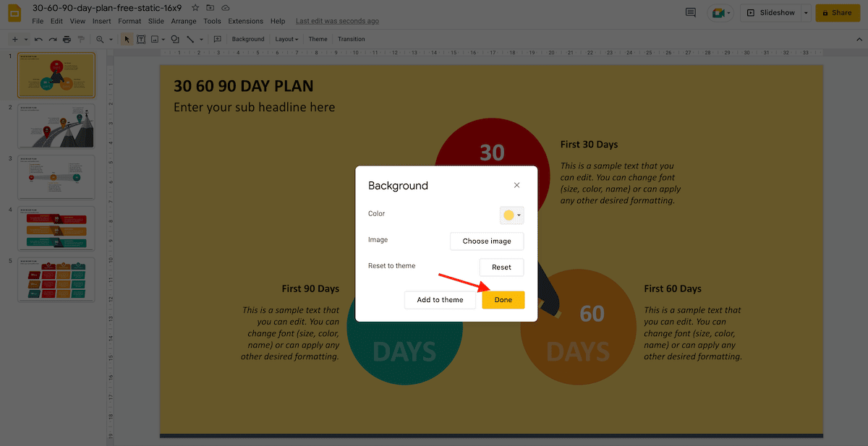Viewport: 868px width, 446px height.
Task: Select slide 3 thumbnail
Action: (x=56, y=177)
